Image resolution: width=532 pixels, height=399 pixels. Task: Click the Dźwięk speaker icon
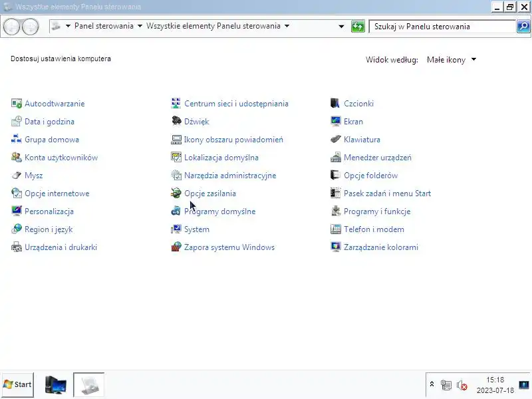pyautogui.click(x=176, y=122)
